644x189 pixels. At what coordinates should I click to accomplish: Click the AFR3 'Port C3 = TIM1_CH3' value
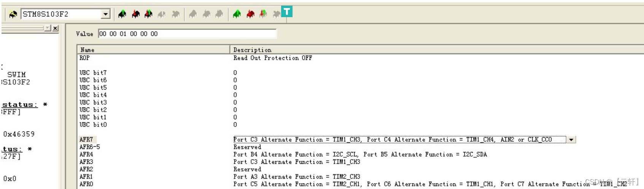297,162
